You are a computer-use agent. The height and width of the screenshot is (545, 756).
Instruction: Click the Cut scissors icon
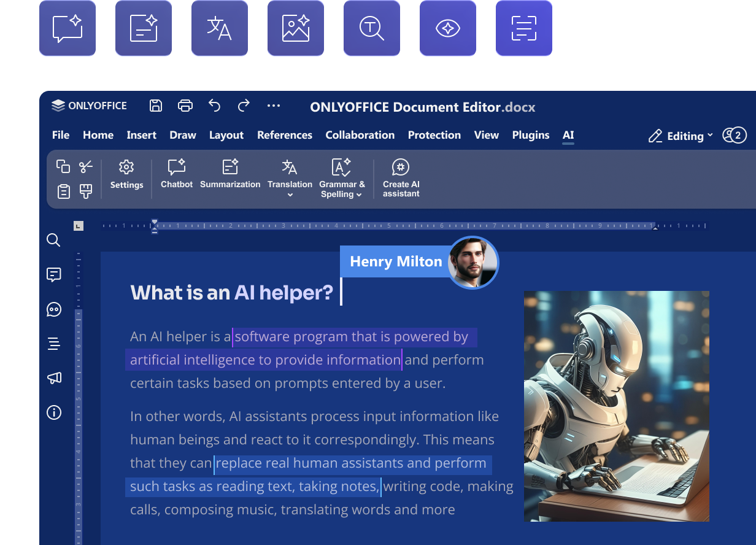(x=86, y=166)
